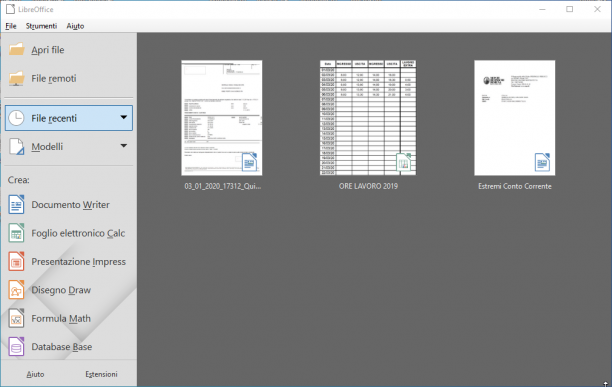Start a Presentazione Impress via label
Image resolution: width=612 pixels, height=387 pixels.
pyautogui.click(x=78, y=262)
